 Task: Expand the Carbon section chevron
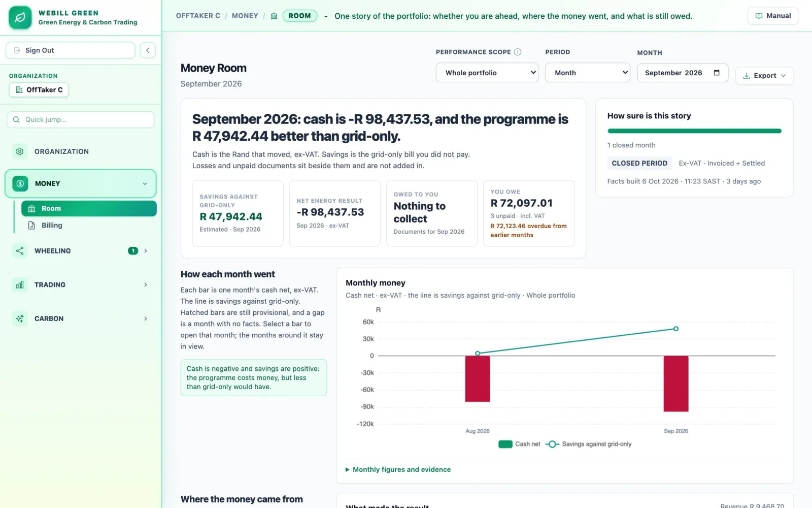tap(146, 319)
